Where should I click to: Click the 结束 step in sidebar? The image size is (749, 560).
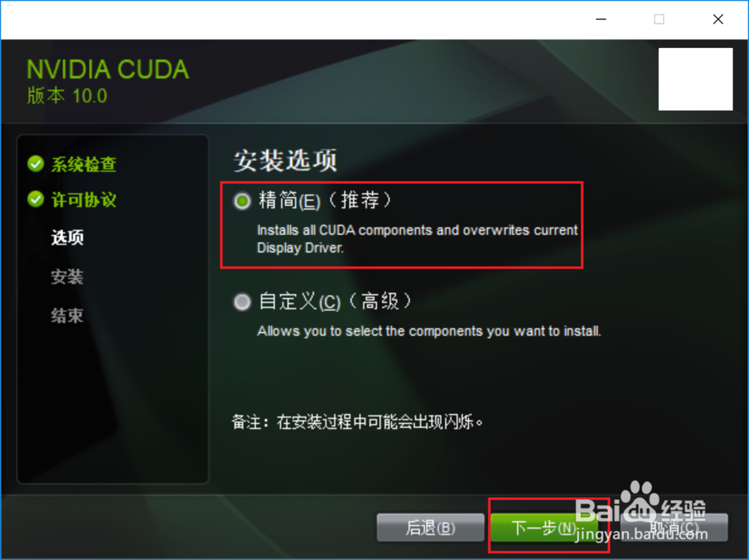click(x=67, y=316)
